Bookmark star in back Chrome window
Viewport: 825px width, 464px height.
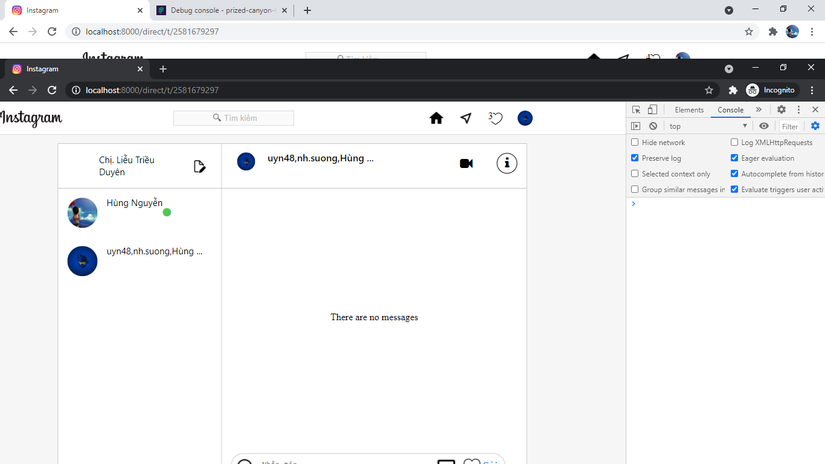tap(749, 32)
